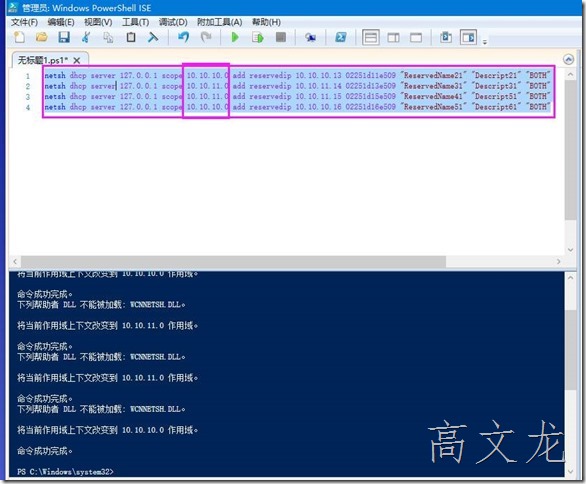Open the 编辑(E) menu
This screenshot has width=586, height=484.
point(61,22)
